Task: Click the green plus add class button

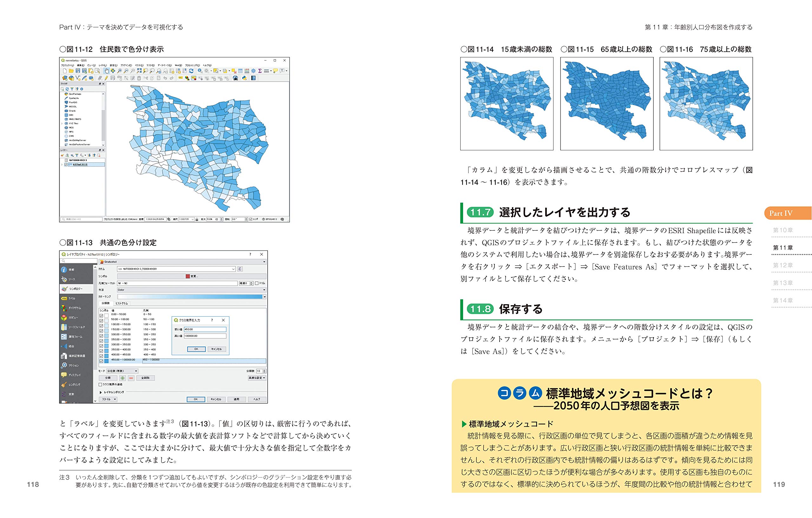Action: [x=122, y=378]
